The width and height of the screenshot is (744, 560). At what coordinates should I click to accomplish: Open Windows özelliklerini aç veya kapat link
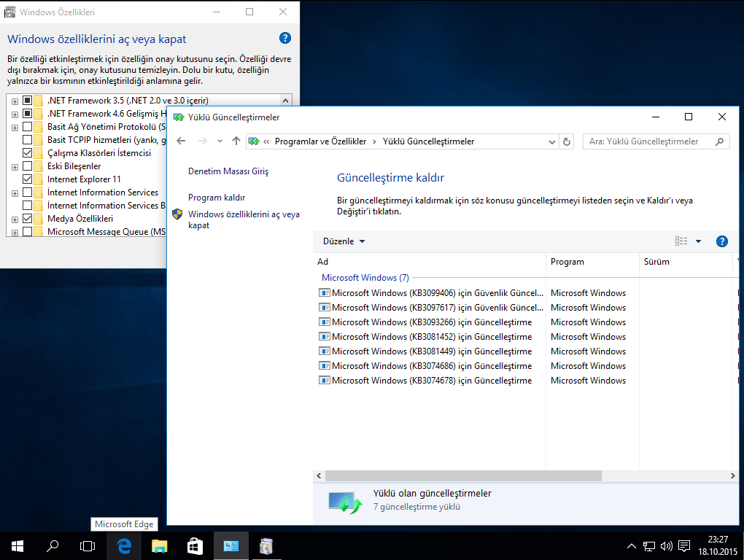coord(244,219)
